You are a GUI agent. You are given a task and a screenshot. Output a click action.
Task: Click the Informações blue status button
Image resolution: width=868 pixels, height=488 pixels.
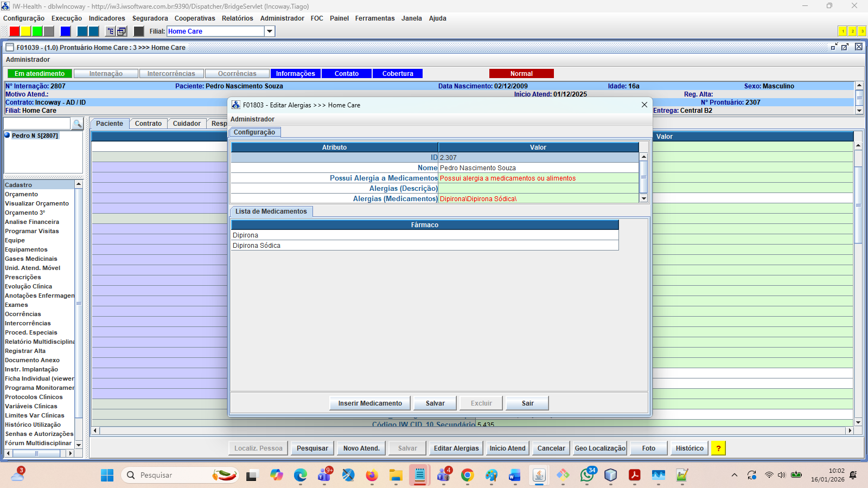pos(295,74)
